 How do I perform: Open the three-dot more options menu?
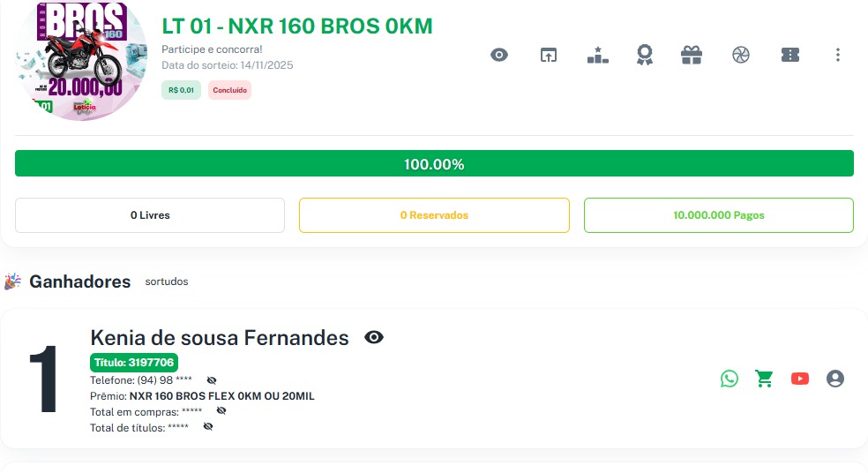coord(838,55)
